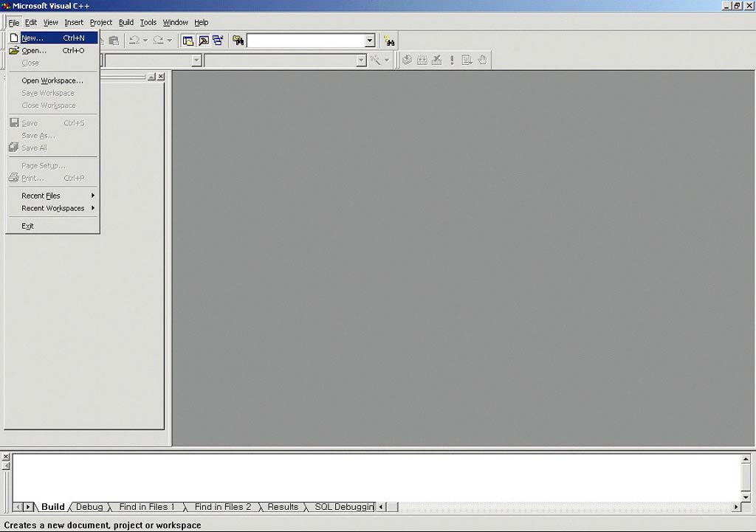Click the output tabs horizontal scrollbar
756x532 pixels.
point(561,507)
